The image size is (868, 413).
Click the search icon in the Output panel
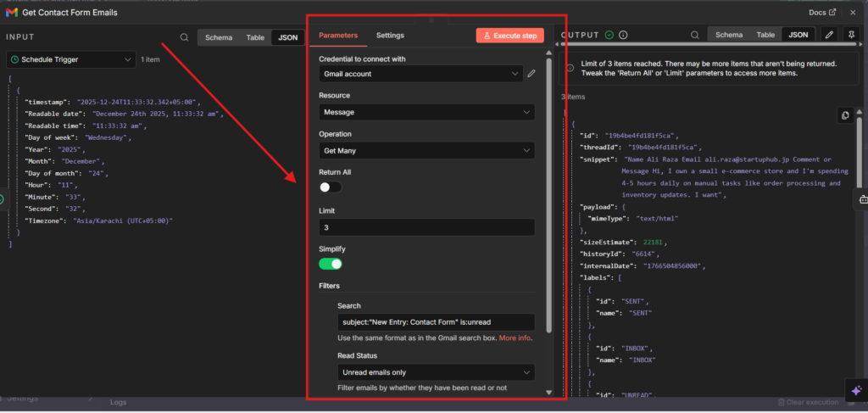pyautogui.click(x=694, y=35)
